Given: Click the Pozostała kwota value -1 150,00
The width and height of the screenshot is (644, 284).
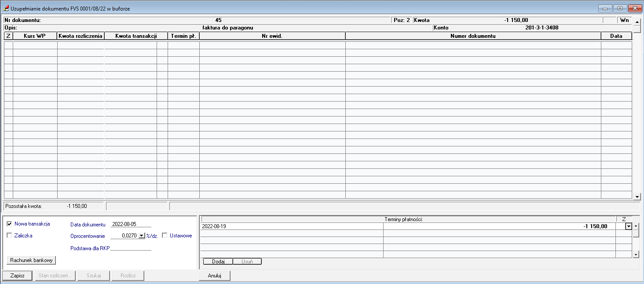Looking at the screenshot, I should pyautogui.click(x=77, y=206).
